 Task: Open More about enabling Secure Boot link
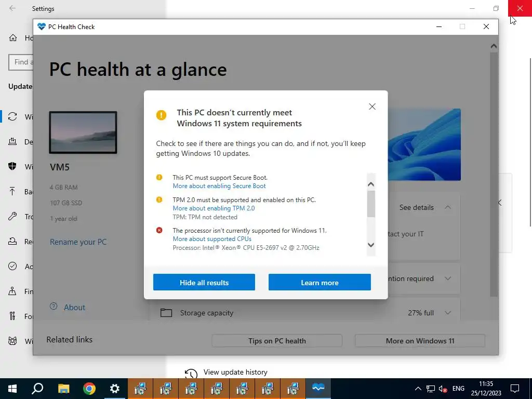[x=219, y=186]
